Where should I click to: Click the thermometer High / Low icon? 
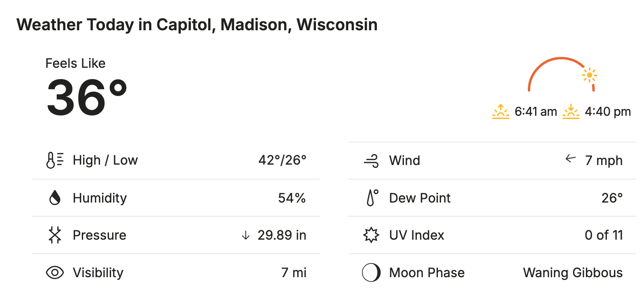(54, 160)
